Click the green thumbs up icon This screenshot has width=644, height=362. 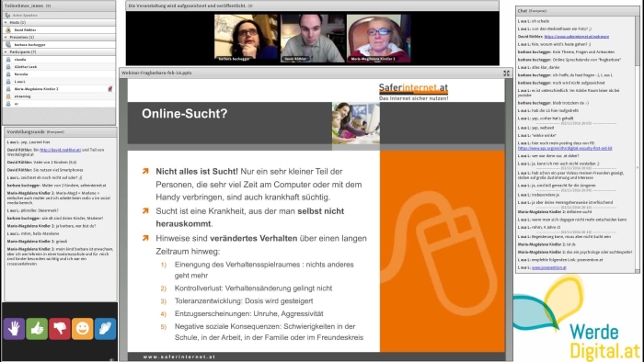click(x=37, y=328)
